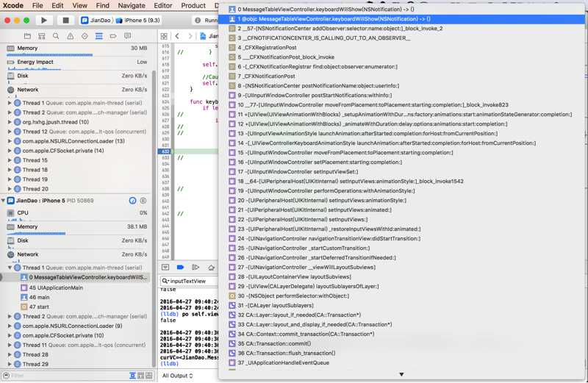Click the debug navigator vertical scrollbar
Image resolution: width=588 pixels, height=383 pixels.
click(x=154, y=218)
